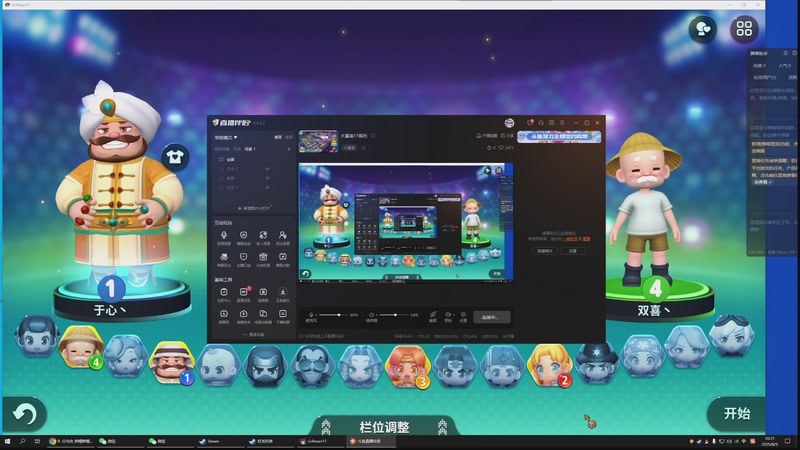Screen dimensions: 800x450
Task: Show more functions below the tools grid
Action: (x=253, y=335)
